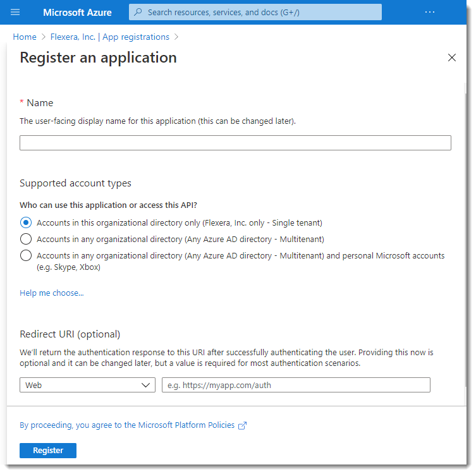The width and height of the screenshot is (476, 474).
Task: Click the Web dropdown chevron arrow
Action: (146, 386)
